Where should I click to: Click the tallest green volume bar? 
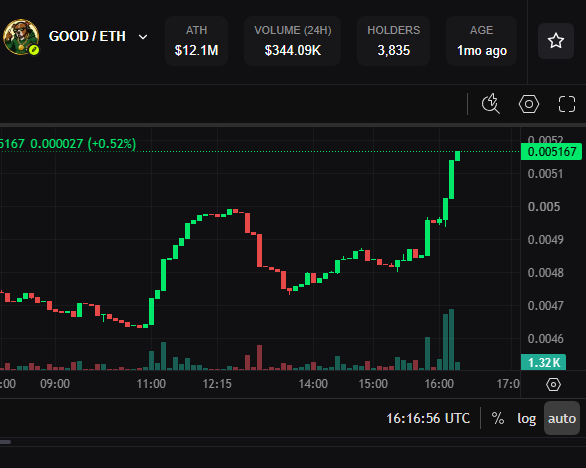[x=451, y=339]
